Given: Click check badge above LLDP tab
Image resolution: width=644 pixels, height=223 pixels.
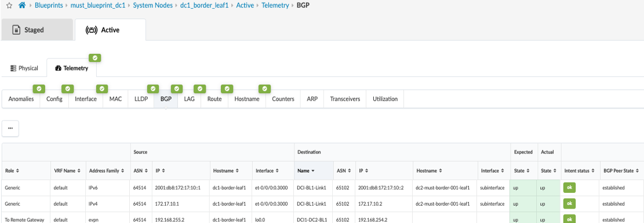Looking at the screenshot, I should (153, 89).
